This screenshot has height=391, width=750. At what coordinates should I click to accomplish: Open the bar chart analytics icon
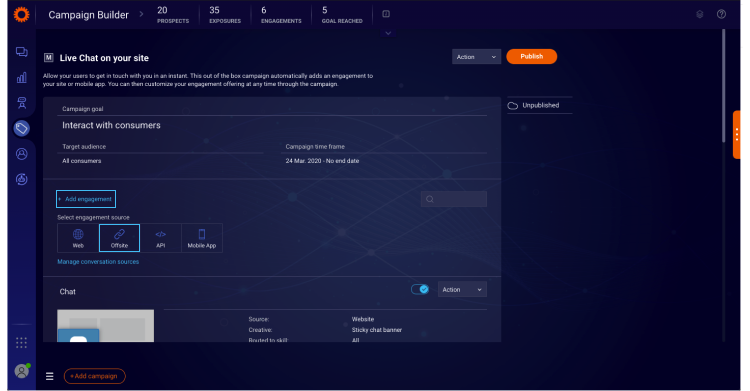[22, 78]
